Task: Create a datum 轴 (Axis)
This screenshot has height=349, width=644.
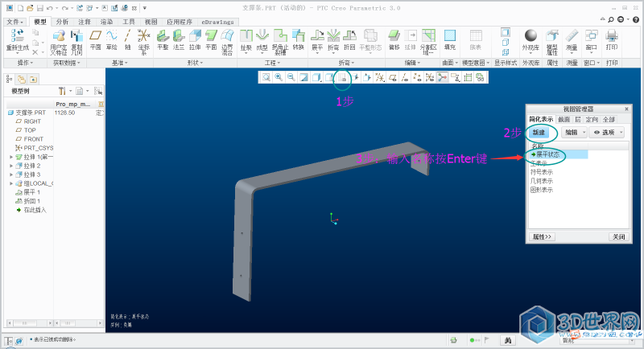Action: click(x=128, y=39)
